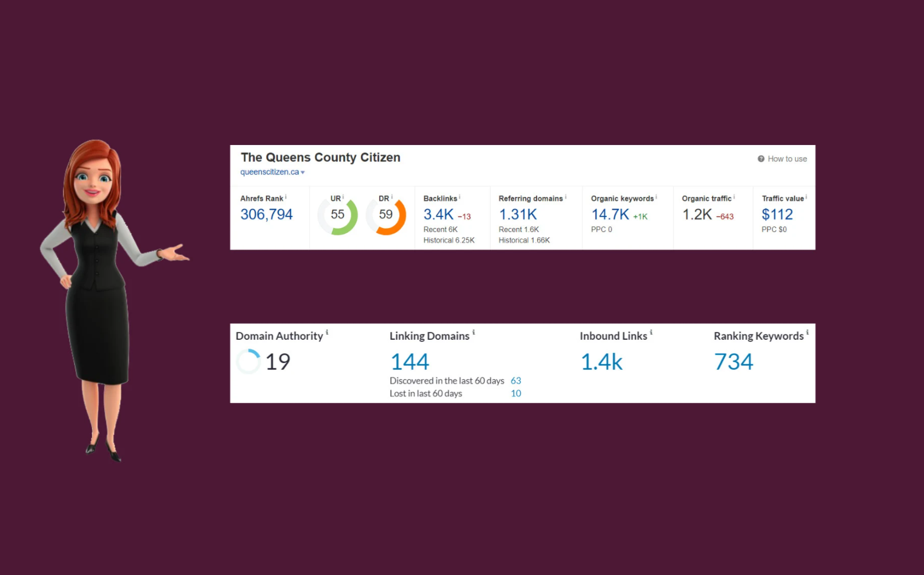
Task: Click the 3.4K backlinks value
Action: coord(438,214)
